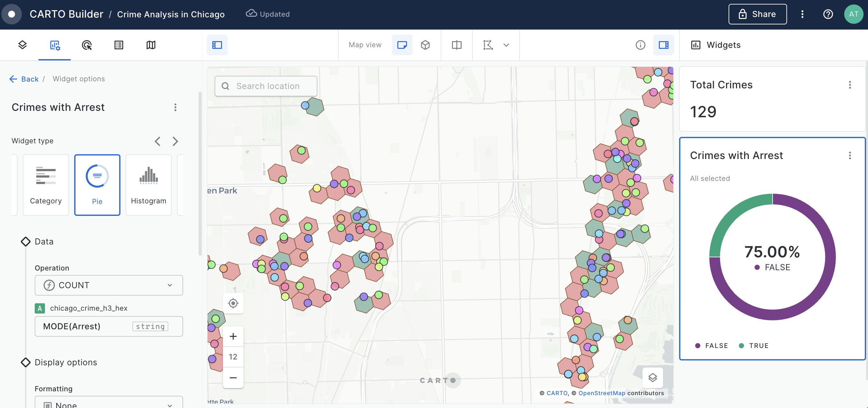The image size is (868, 408).
Task: Share the map
Action: coord(757,14)
